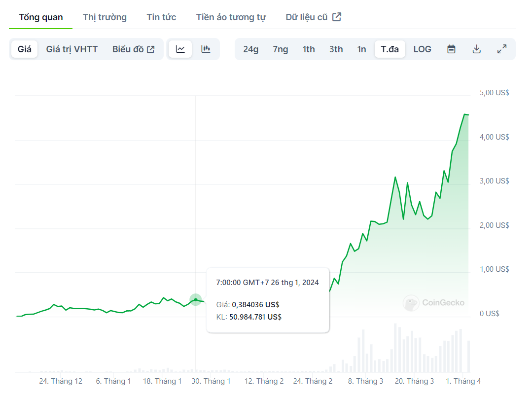Switch to Giá trị VHTT view
Screen dimensions: 532x397
[x=72, y=49]
